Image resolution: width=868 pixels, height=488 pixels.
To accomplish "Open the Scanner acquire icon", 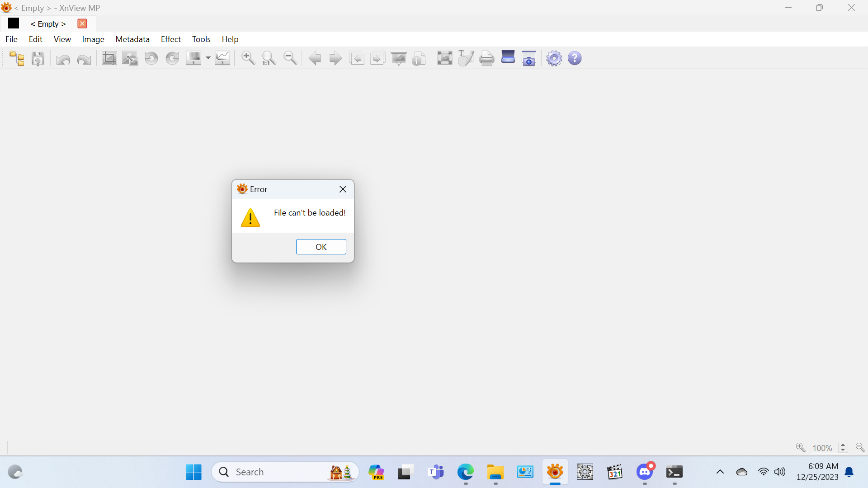I will (508, 57).
